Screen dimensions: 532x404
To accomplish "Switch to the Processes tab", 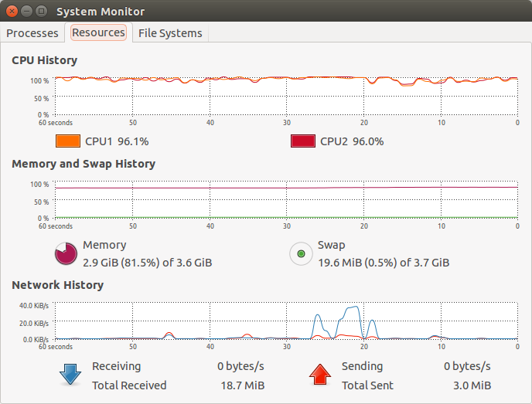I will 32,33.
